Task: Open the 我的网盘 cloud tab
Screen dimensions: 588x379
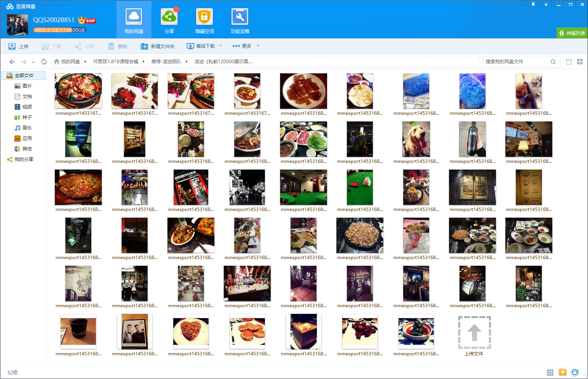Action: [x=134, y=20]
